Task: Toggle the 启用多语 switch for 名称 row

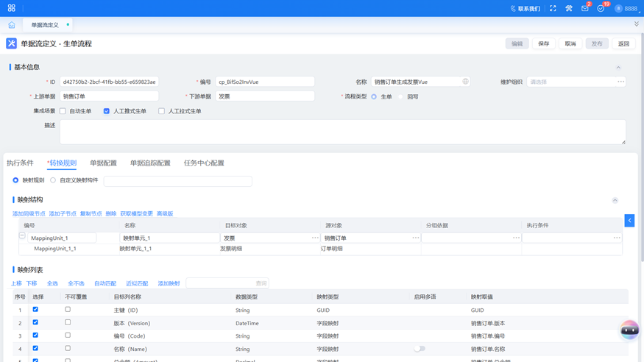Action: [x=420, y=349]
